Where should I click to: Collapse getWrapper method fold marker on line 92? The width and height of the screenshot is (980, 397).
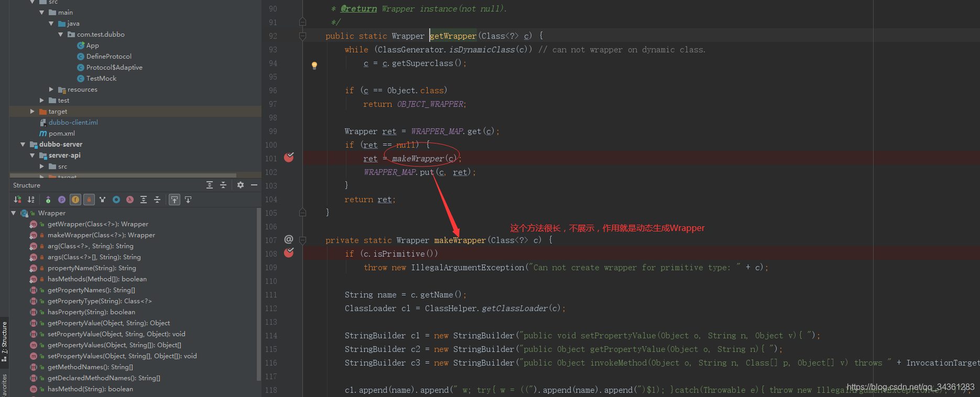302,36
